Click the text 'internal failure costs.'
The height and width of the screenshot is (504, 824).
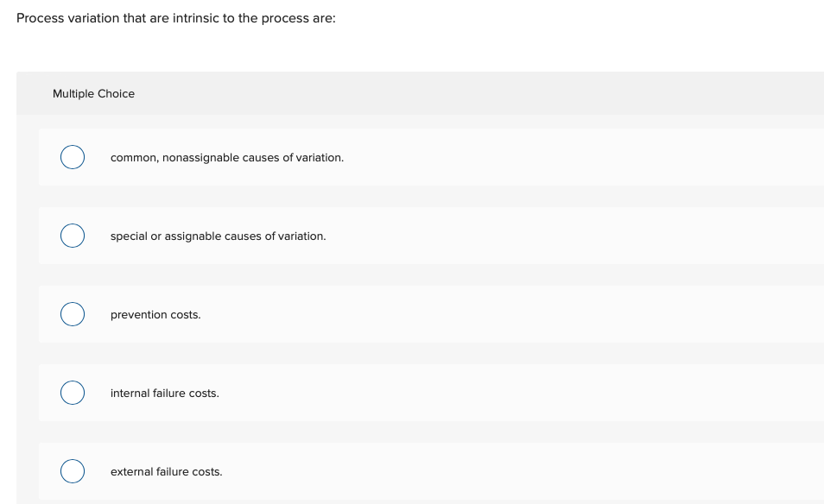pos(164,393)
